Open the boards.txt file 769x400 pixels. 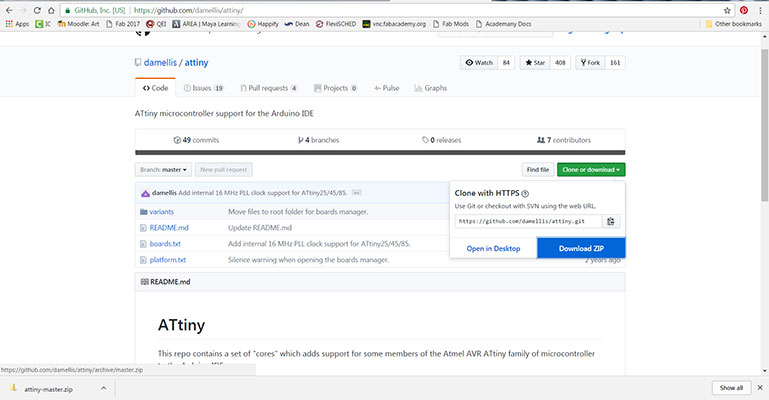point(165,244)
